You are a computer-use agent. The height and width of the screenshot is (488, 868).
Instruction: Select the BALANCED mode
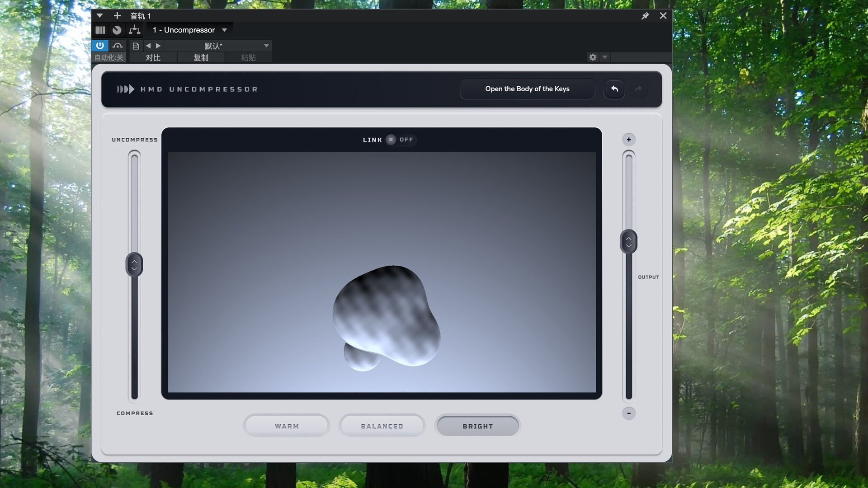tap(382, 426)
